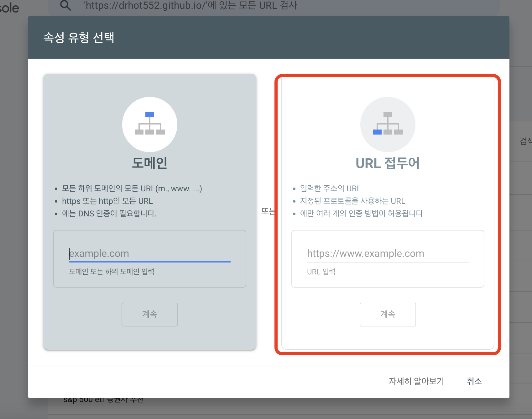Select the red-highlighted URL prefix option
The height and width of the screenshot is (419, 532).
tap(388, 216)
